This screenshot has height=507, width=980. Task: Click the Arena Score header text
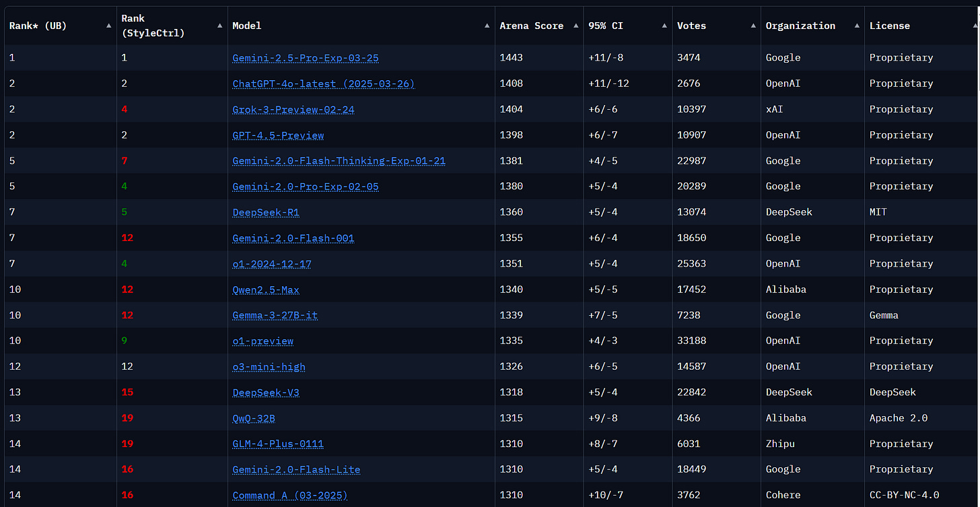click(531, 26)
